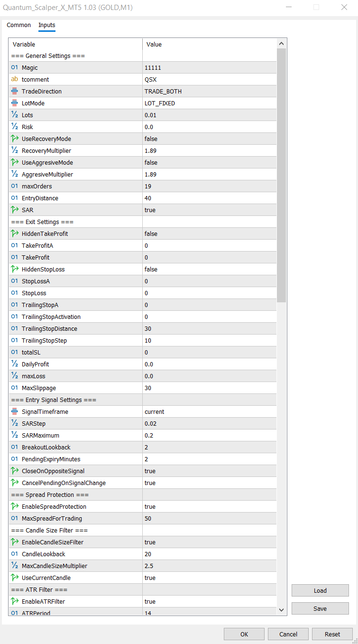This screenshot has height=644, width=358.
Task: Toggle HiddenTakeProfit false value
Action: pos(210,234)
